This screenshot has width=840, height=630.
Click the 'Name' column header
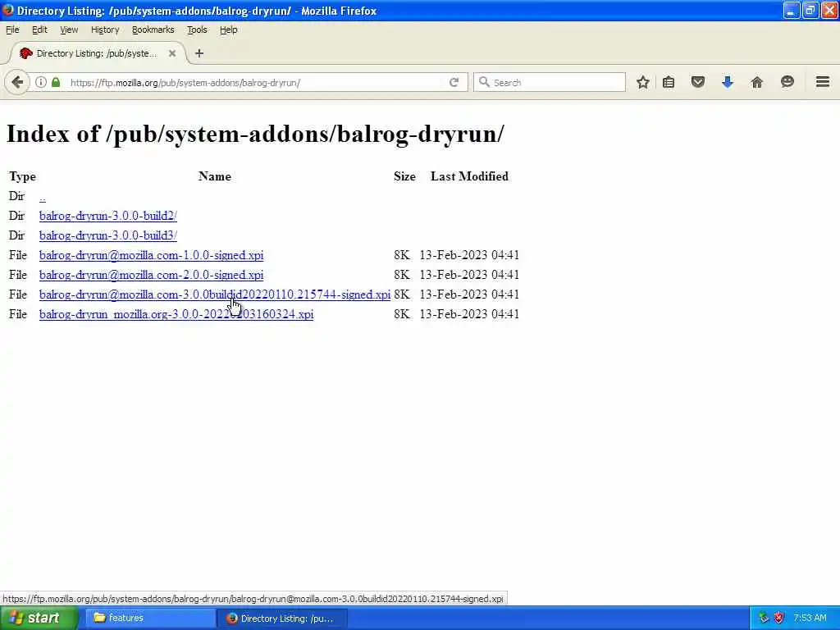click(215, 176)
